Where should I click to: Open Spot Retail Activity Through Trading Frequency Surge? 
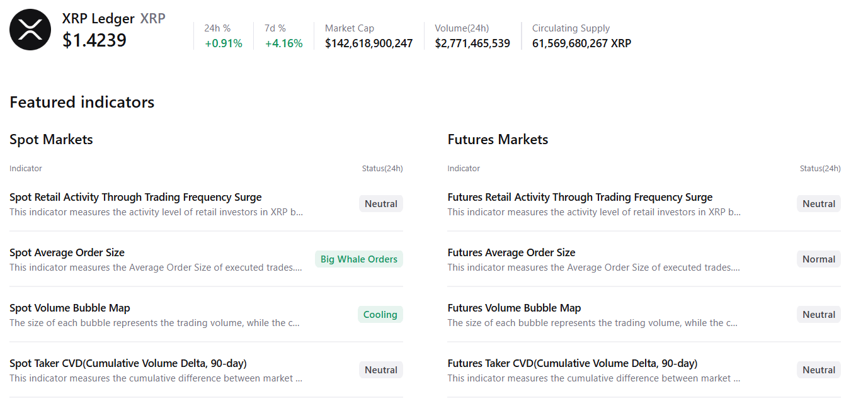[135, 197]
